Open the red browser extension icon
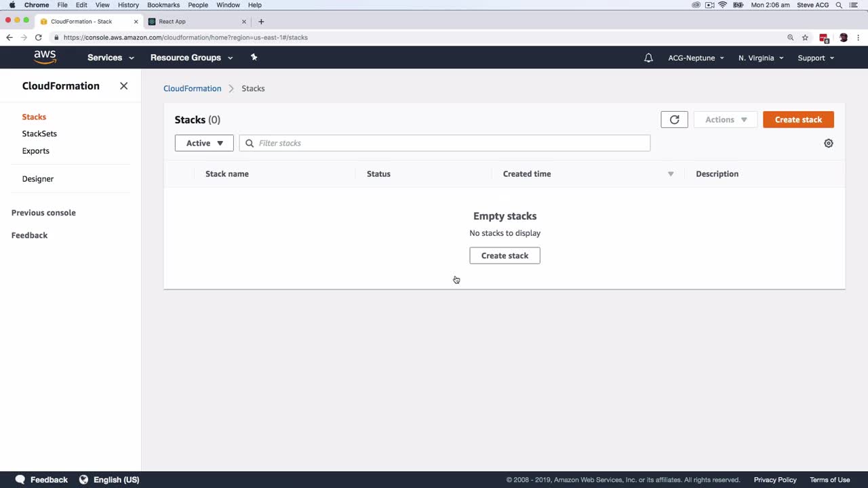 click(824, 38)
